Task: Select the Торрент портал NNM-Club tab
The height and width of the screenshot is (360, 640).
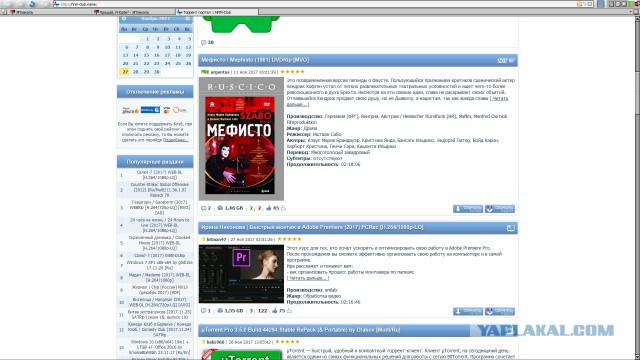Action: tap(216, 12)
